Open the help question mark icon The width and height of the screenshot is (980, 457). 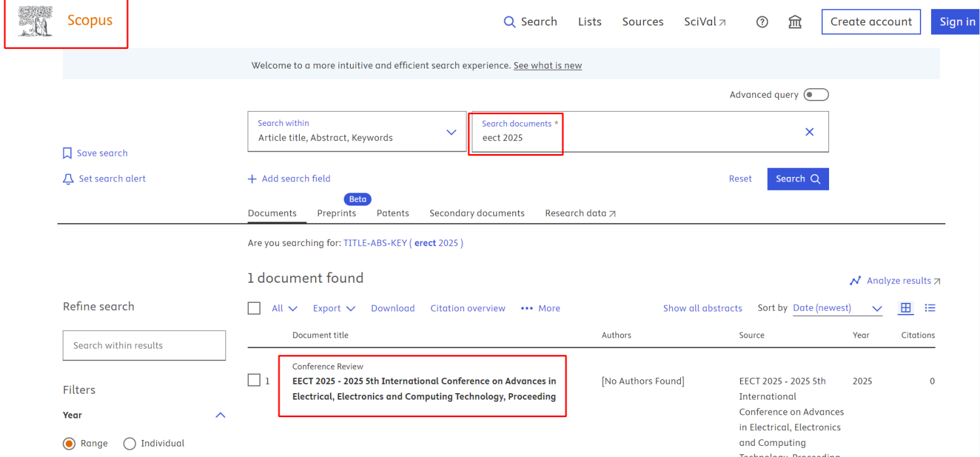tap(762, 22)
